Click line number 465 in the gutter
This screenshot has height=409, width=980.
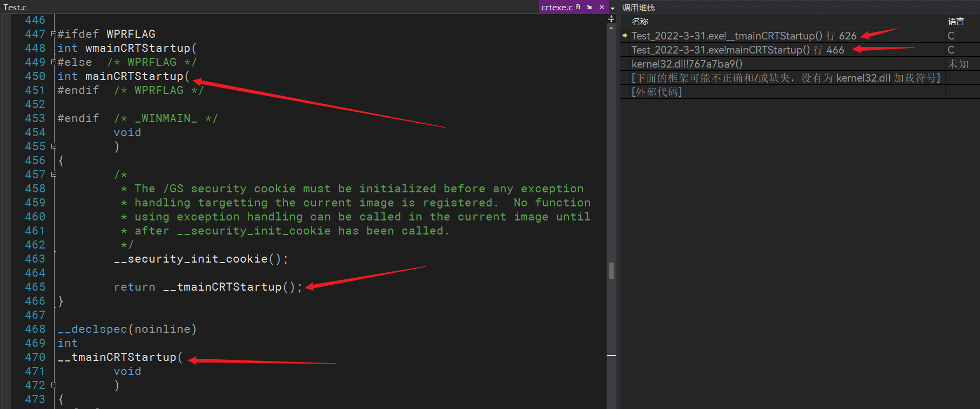coord(35,287)
